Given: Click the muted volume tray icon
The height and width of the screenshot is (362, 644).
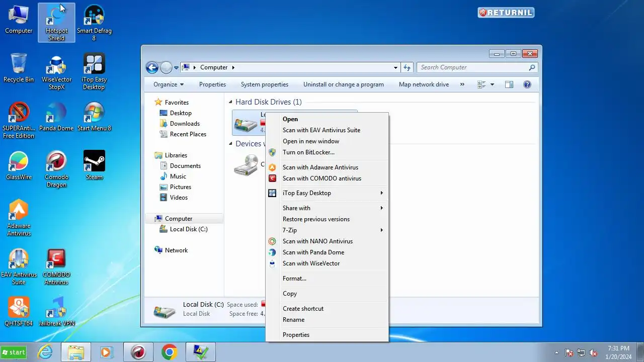Looking at the screenshot, I should [593, 352].
